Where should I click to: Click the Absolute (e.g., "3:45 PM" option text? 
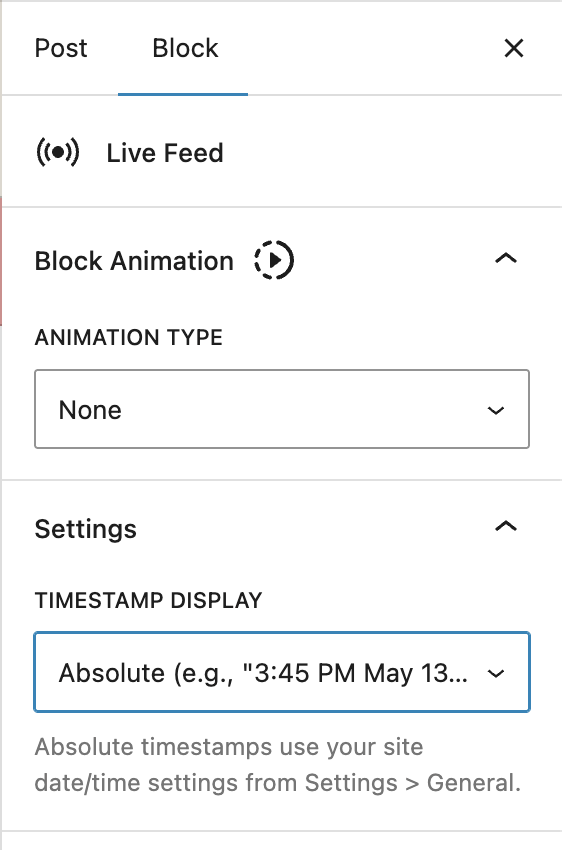(263, 673)
